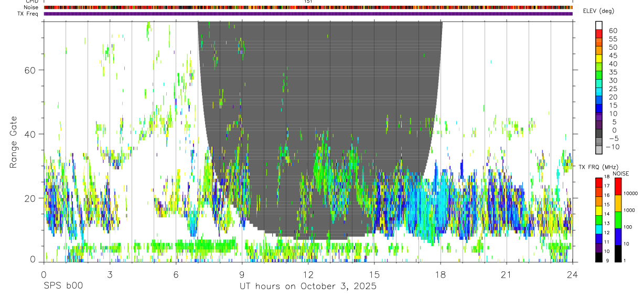Click the purple TX Freq strip above the plot
The image size is (644, 297).
pyautogui.click(x=308, y=14)
